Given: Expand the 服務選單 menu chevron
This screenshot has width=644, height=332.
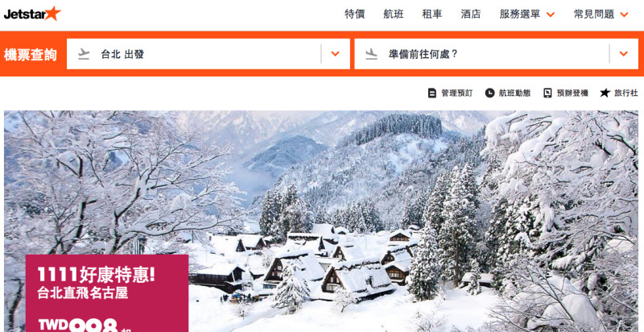Looking at the screenshot, I should 551,15.
